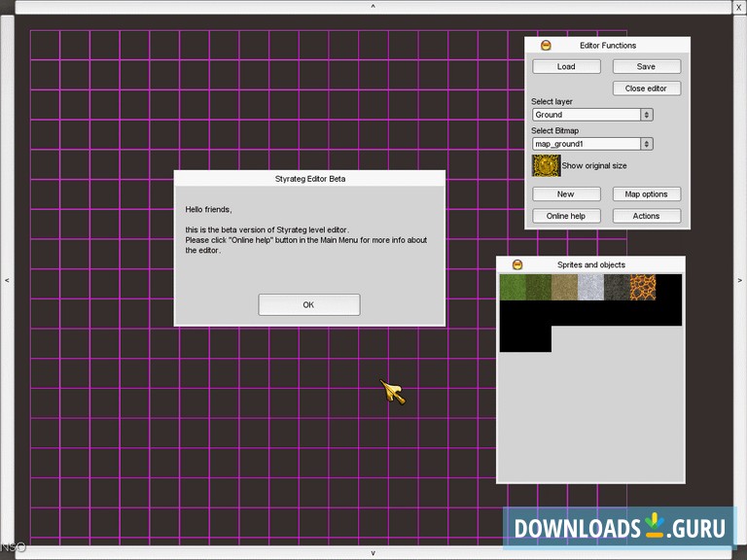Click the map_ground1 bitmap preview thumbnail
The width and height of the screenshot is (747, 560).
tap(546, 165)
